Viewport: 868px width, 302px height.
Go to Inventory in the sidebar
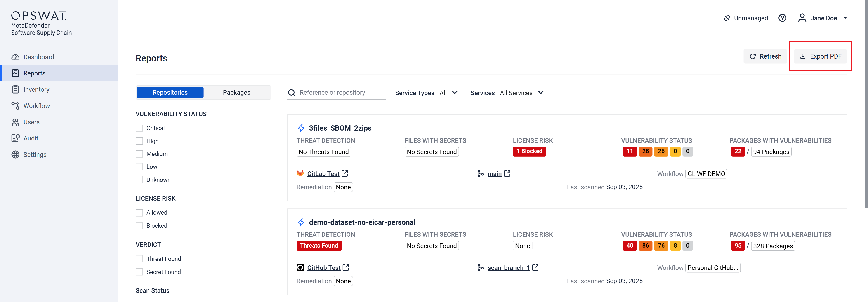coord(36,89)
